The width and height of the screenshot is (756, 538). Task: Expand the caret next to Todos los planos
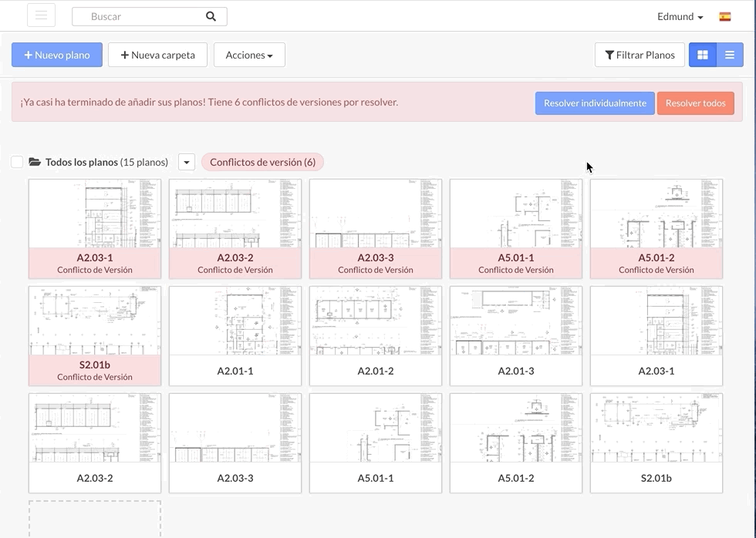point(186,162)
